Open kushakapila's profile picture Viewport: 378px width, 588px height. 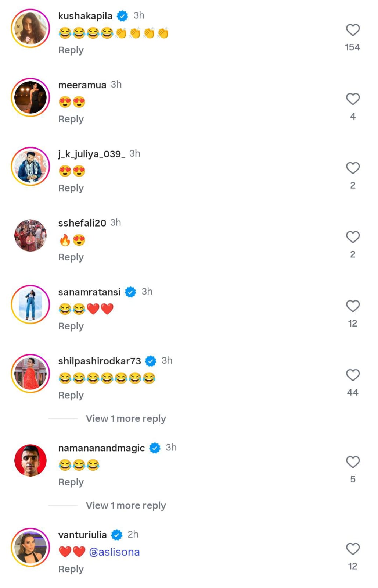[30, 28]
